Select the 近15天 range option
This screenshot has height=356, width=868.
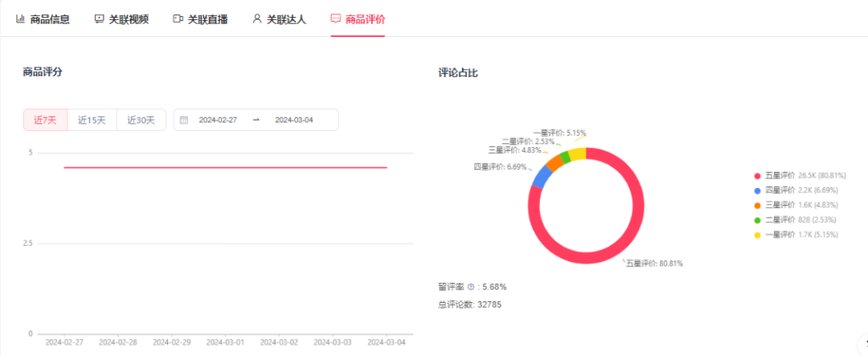point(92,120)
